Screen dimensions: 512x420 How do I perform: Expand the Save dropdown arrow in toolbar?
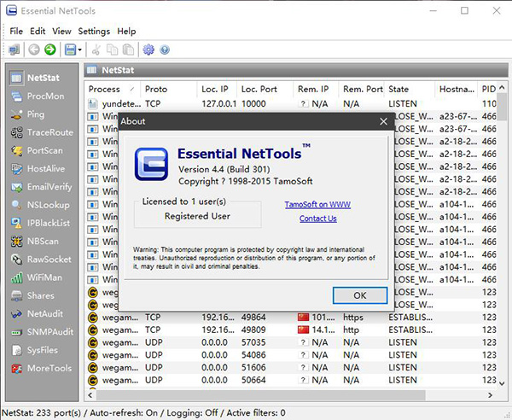point(80,50)
